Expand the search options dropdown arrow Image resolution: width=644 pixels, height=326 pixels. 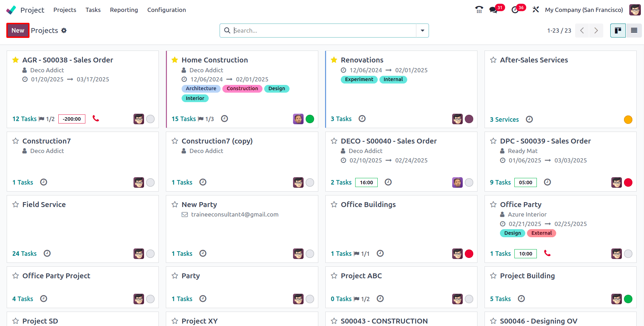[422, 31]
